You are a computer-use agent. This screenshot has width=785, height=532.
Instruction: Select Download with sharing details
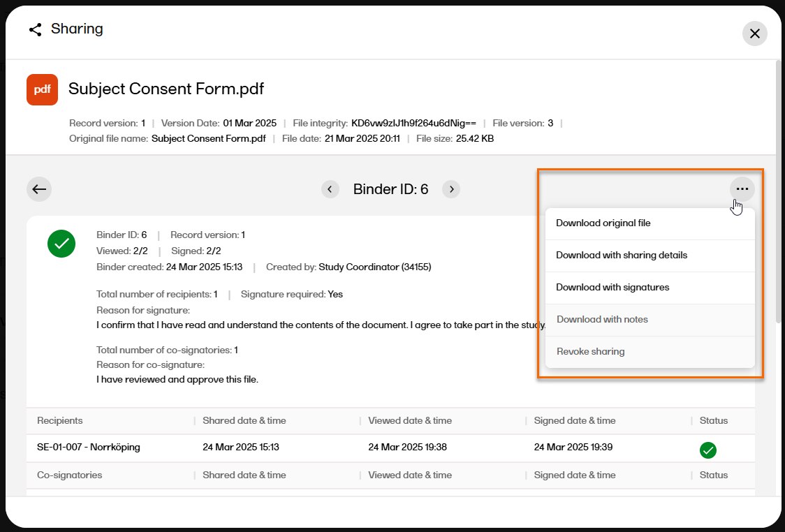(x=621, y=256)
